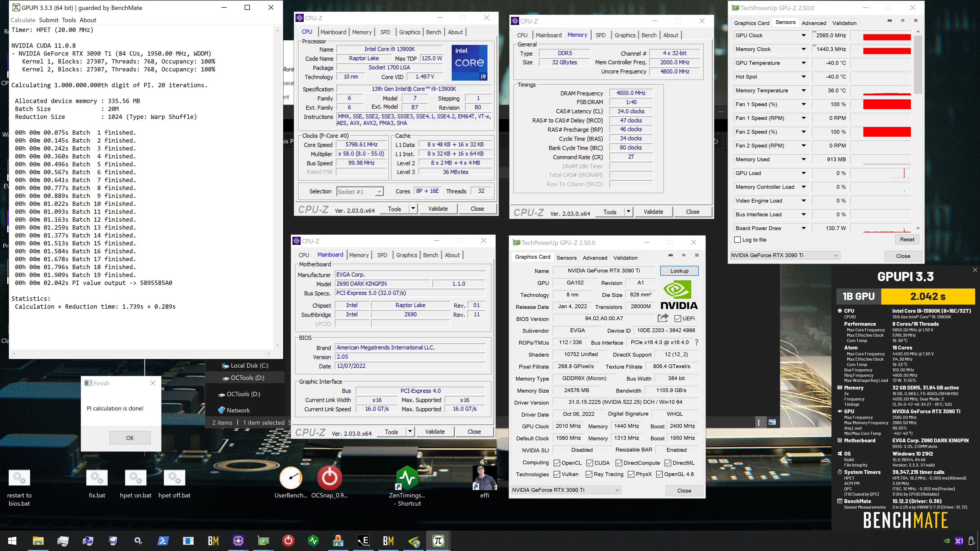Enable the Log to file checkbox
This screenshot has height=551, width=980.
click(x=738, y=240)
